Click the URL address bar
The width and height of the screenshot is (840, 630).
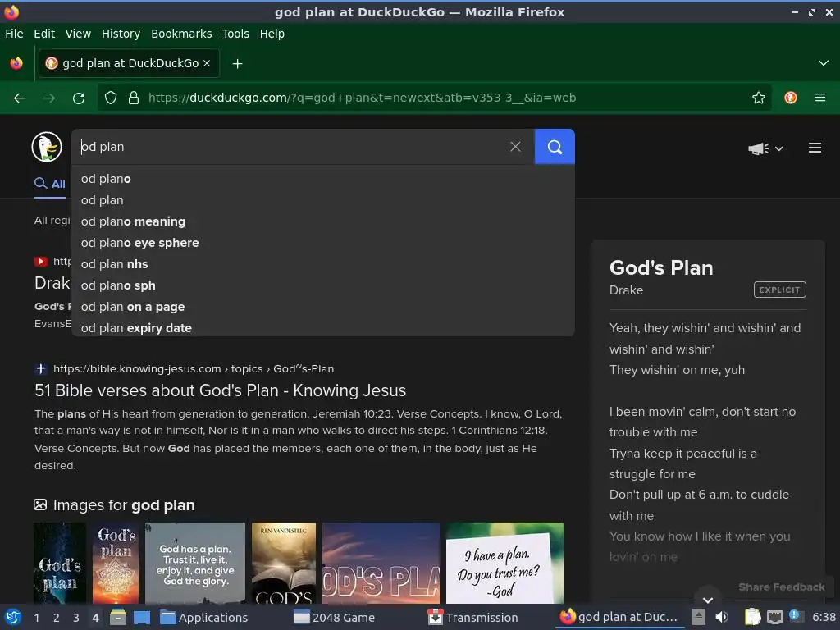pyautogui.click(x=434, y=98)
